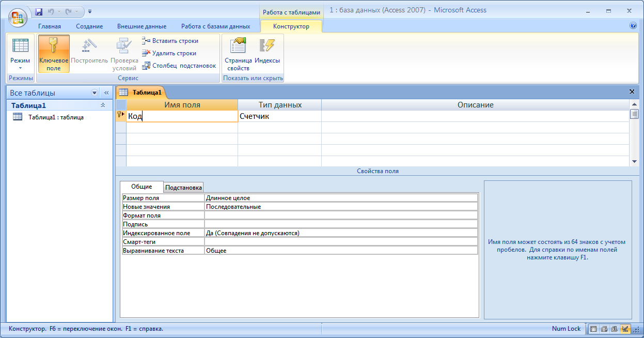The image size is (644, 338).
Task: Click the Тип данных column header
Action: click(280, 105)
